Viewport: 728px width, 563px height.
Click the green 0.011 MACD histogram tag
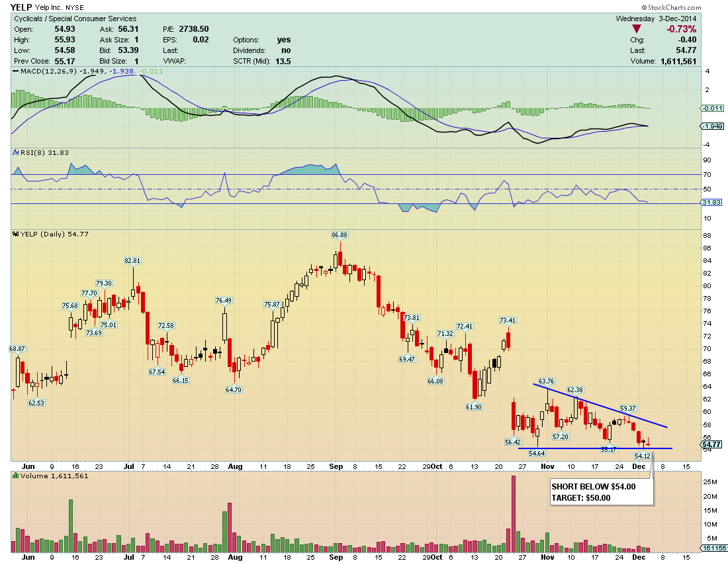(x=713, y=108)
